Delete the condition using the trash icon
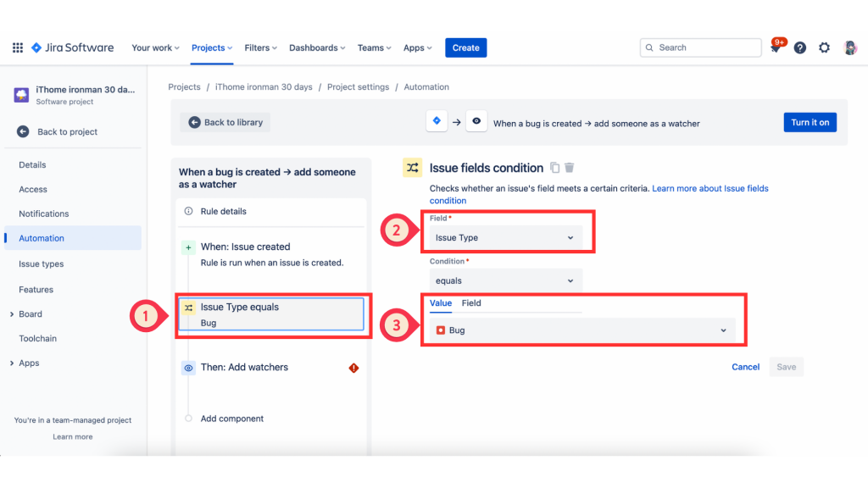Viewport: 868px width, 488px height. point(570,168)
